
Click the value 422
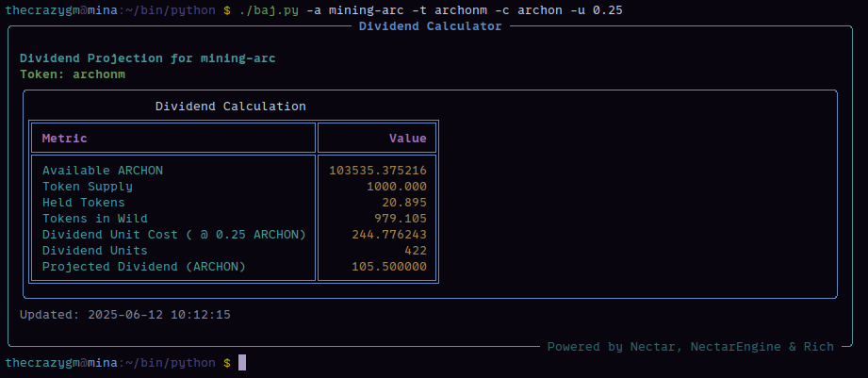pyautogui.click(x=416, y=251)
